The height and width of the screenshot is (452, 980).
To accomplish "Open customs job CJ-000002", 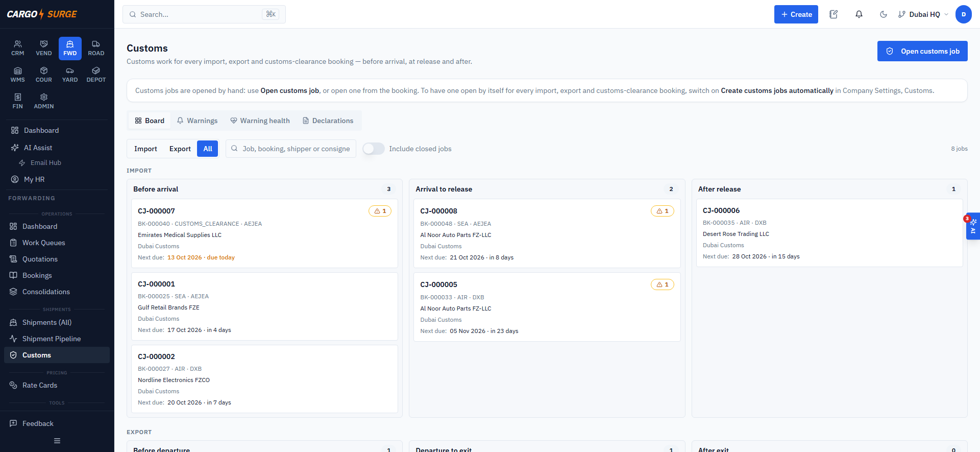I will (x=264, y=379).
